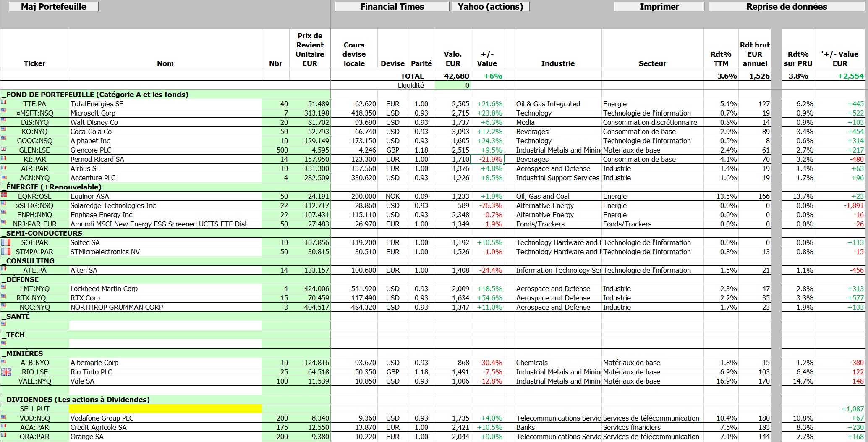Select the TTE.PA ticker cell

point(35,104)
